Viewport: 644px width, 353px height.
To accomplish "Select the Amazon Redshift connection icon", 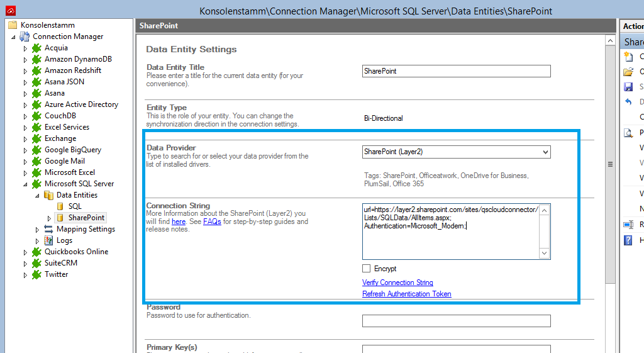I will click(37, 70).
